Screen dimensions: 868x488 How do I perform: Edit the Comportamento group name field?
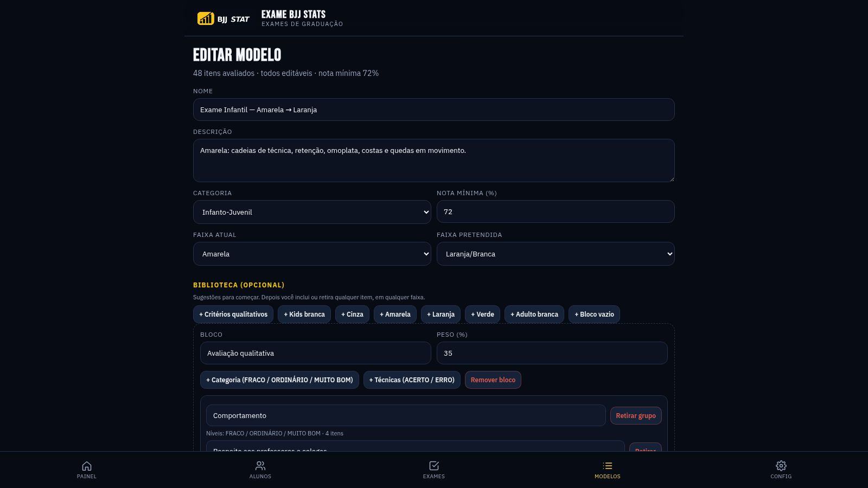click(x=406, y=415)
